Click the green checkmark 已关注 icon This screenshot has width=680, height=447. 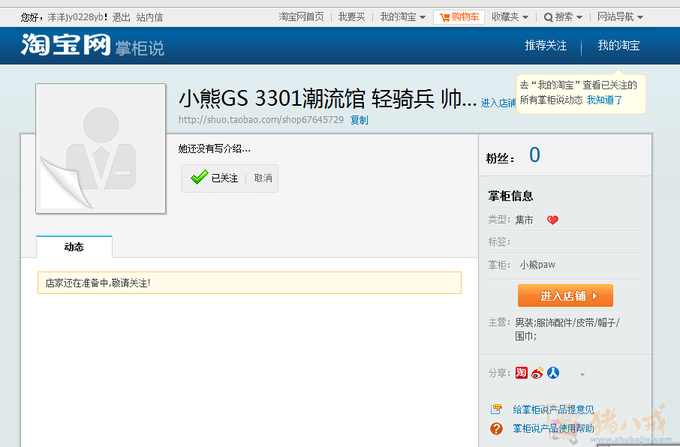tap(199, 177)
